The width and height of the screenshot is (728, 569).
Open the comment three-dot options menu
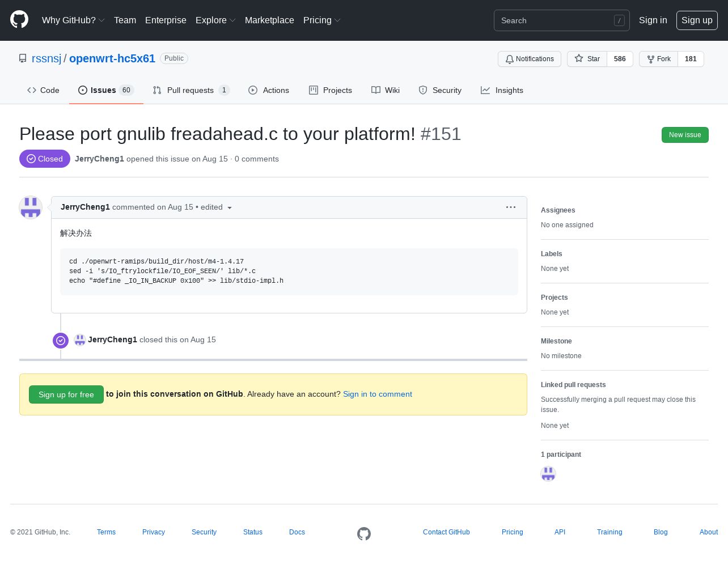[x=511, y=207]
